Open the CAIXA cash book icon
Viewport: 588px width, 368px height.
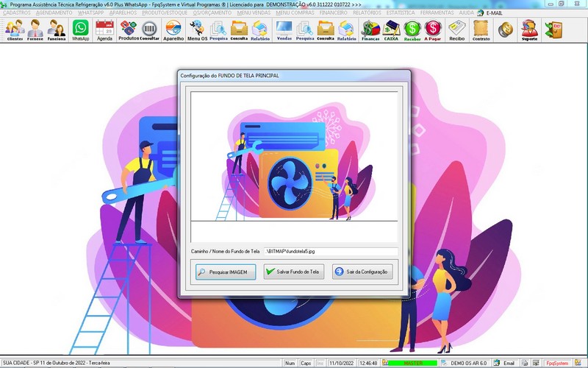(x=391, y=30)
